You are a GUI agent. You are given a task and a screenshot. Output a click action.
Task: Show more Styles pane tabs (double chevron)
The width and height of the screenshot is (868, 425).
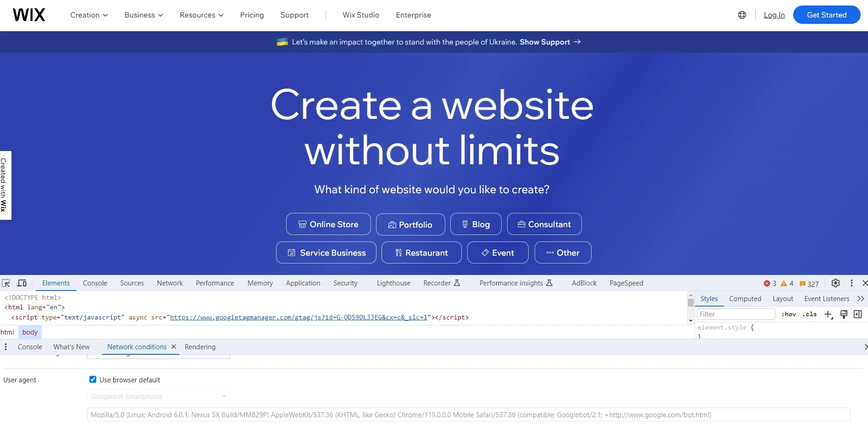[861, 299]
